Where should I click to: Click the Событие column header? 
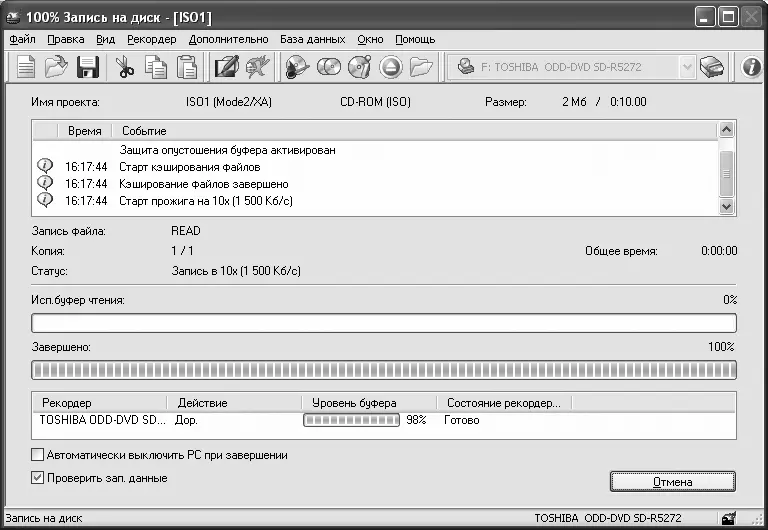144,131
